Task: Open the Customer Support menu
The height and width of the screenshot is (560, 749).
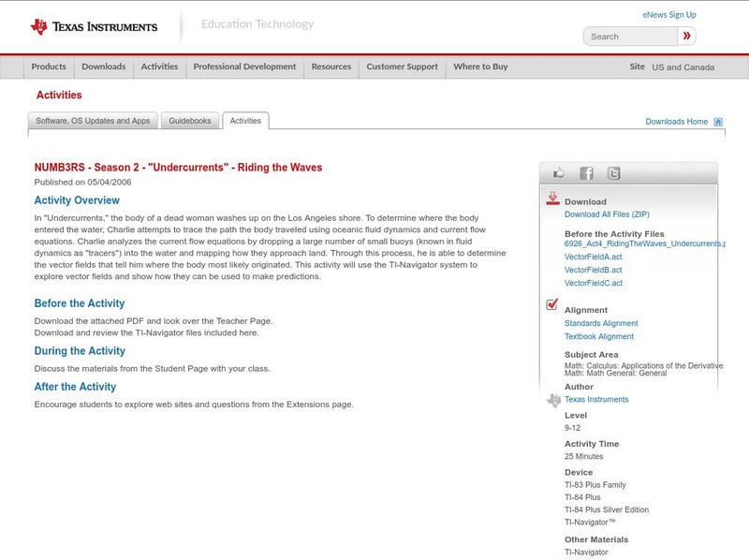Action: [403, 66]
